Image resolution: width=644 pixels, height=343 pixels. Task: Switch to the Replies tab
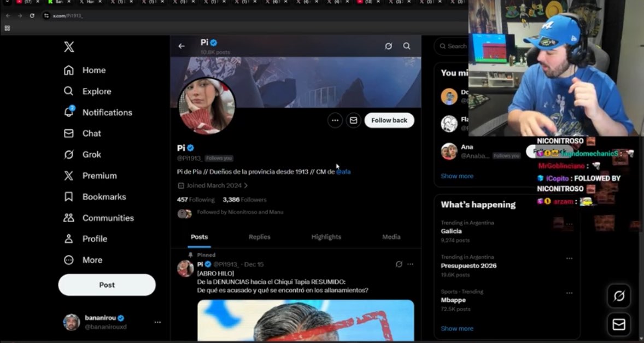[x=260, y=237]
